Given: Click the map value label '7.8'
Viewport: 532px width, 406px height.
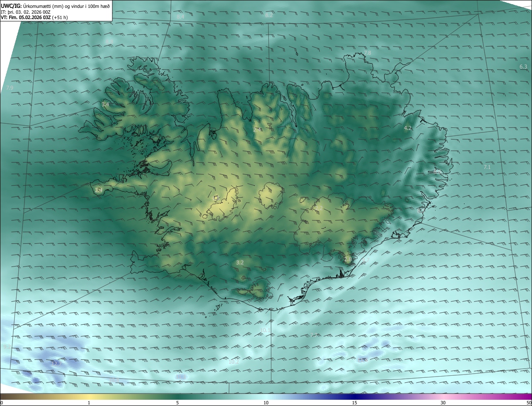Looking at the screenshot, I should pyautogui.click(x=367, y=53).
